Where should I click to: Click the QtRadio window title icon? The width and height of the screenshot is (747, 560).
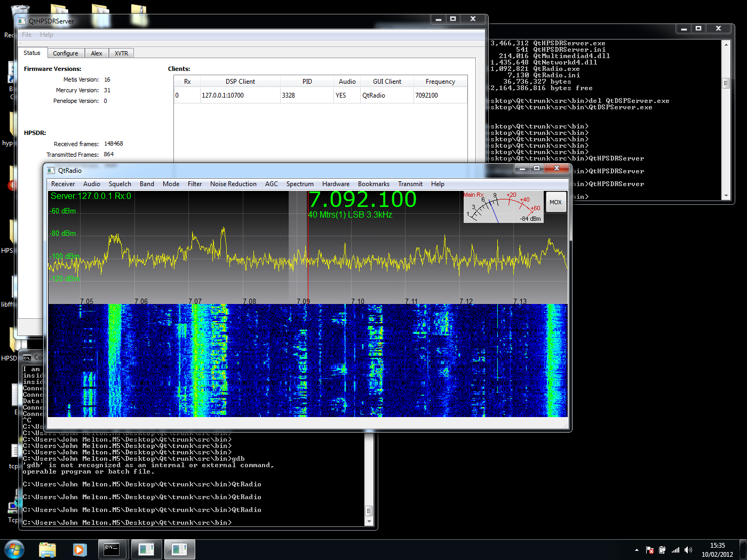51,171
